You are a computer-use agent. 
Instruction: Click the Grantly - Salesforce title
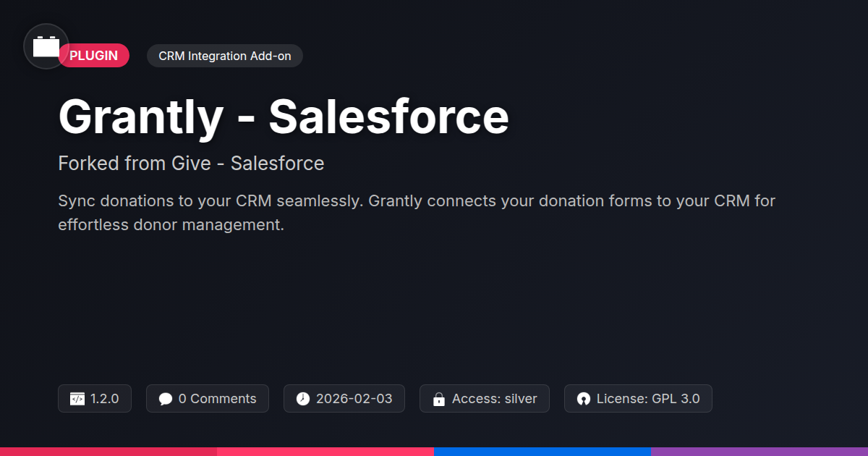tap(284, 116)
